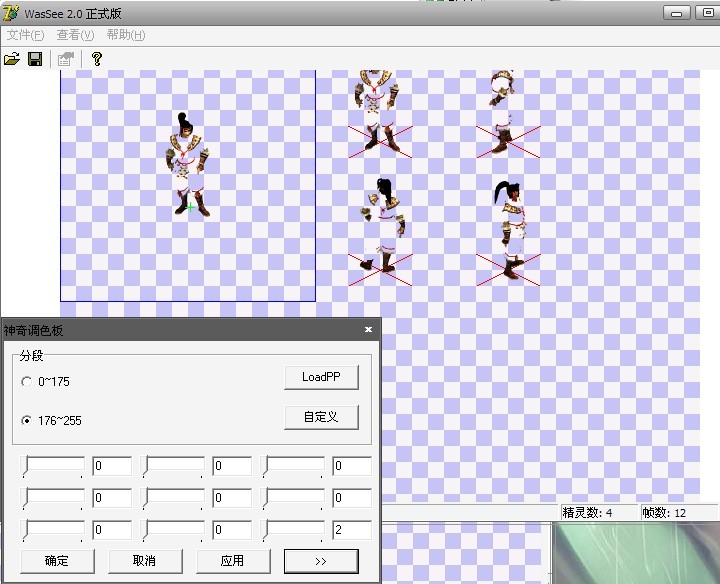The width and height of the screenshot is (720, 584).
Task: Click the WasSee app icon in title bar
Action: [11, 13]
